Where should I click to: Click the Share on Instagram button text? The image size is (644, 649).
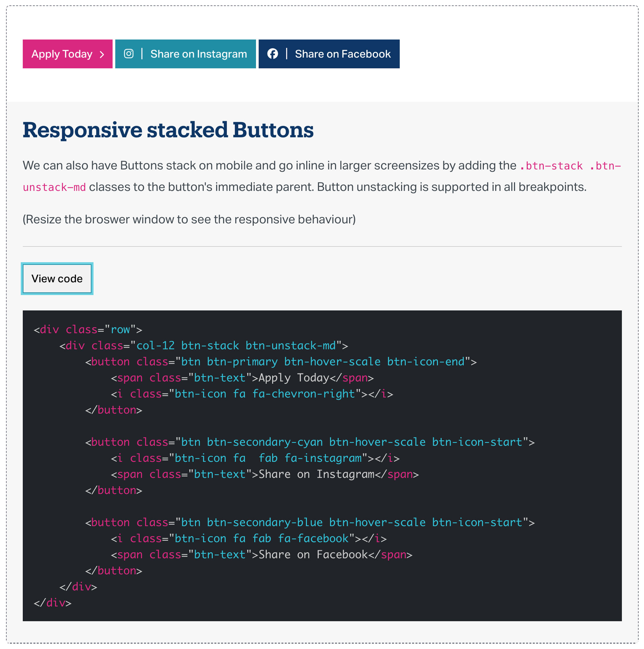point(199,54)
